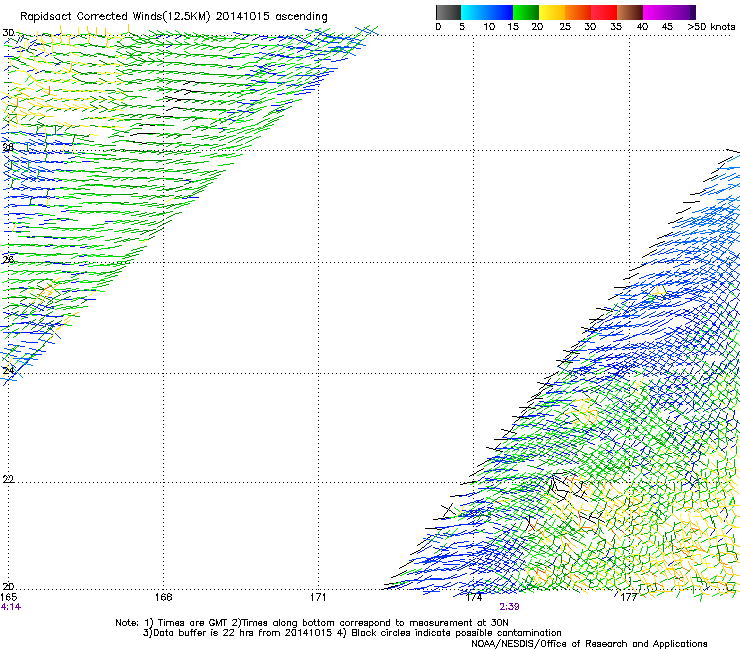Click the 'Times are GMT' note line
This screenshot has height=650, width=740.
pyautogui.click(x=312, y=623)
